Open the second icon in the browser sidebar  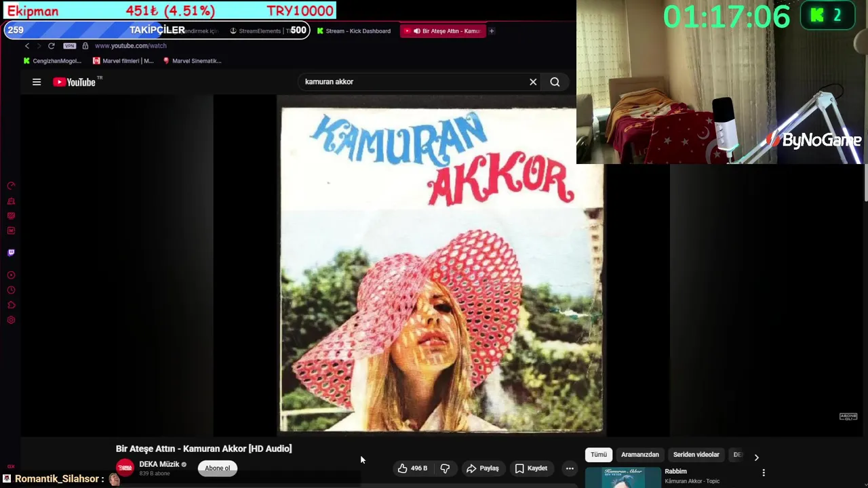coord(11,201)
